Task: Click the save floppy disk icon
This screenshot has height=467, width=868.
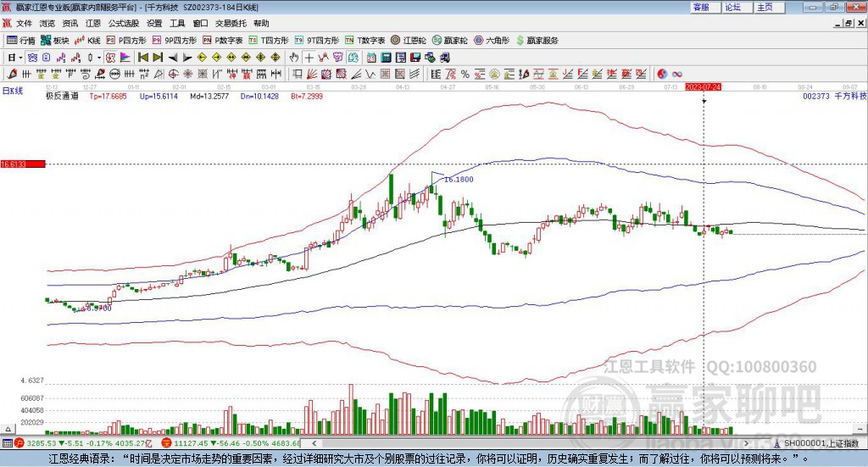Action: point(415,58)
